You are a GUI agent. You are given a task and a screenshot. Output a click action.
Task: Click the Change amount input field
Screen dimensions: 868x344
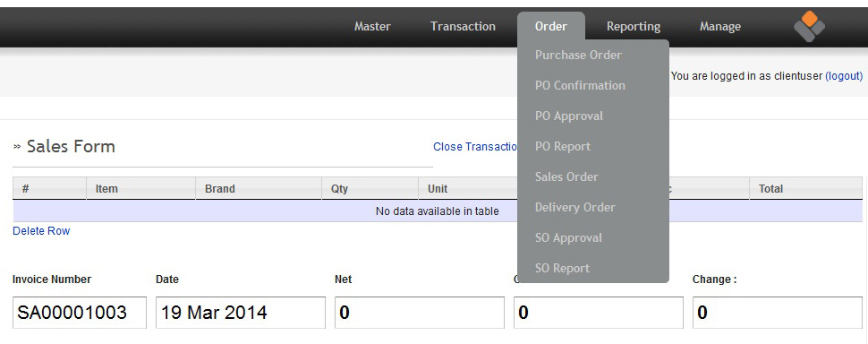[778, 313]
